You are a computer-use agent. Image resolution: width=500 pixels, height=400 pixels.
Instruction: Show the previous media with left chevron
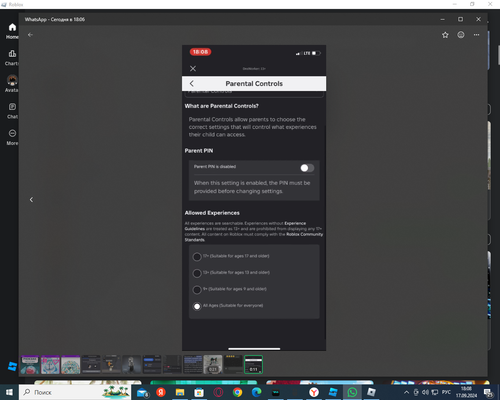[x=31, y=199]
